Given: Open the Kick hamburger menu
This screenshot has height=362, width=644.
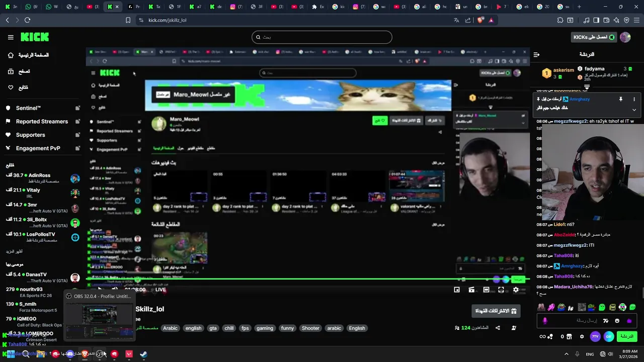Looking at the screenshot, I should pos(11,37).
